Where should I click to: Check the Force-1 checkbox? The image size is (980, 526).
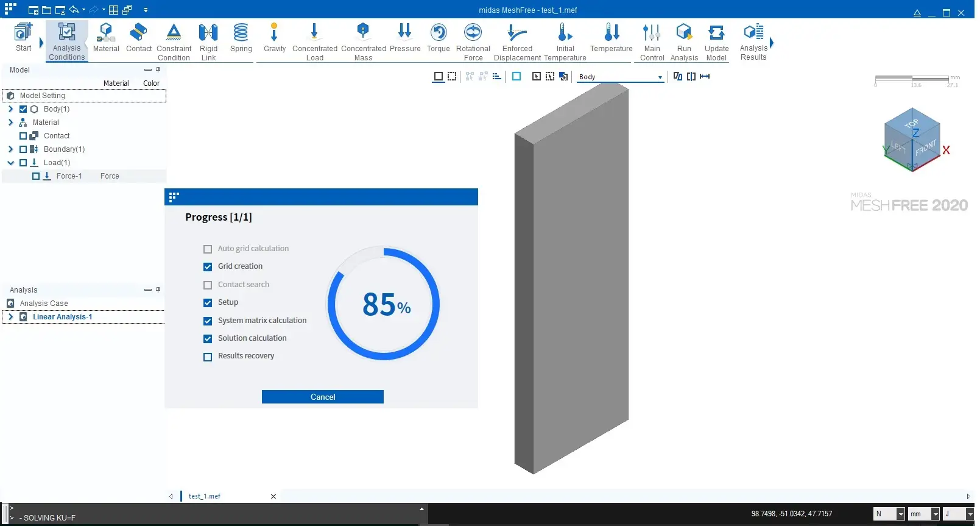coord(36,176)
